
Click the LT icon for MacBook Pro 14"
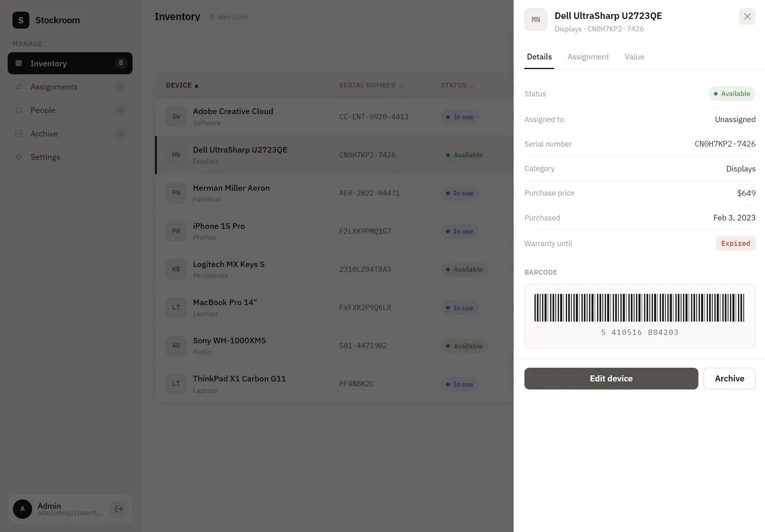click(x=176, y=307)
